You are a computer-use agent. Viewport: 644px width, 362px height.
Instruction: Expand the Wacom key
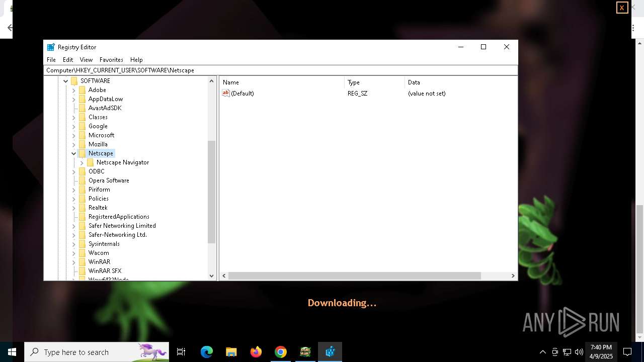pyautogui.click(x=74, y=253)
